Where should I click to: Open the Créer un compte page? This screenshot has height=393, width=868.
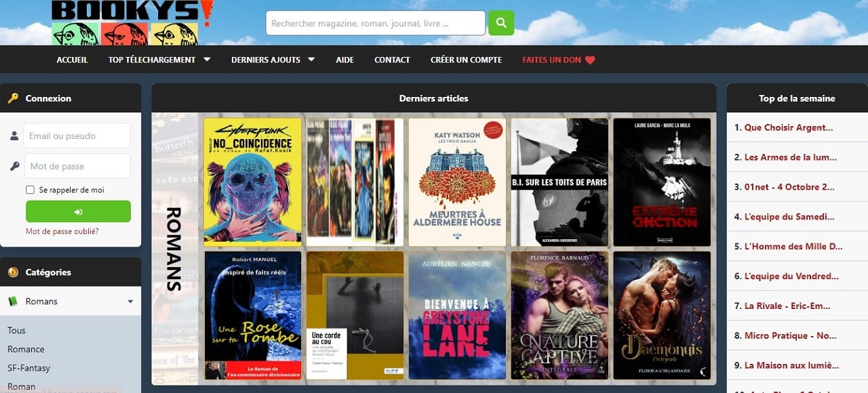[466, 60]
